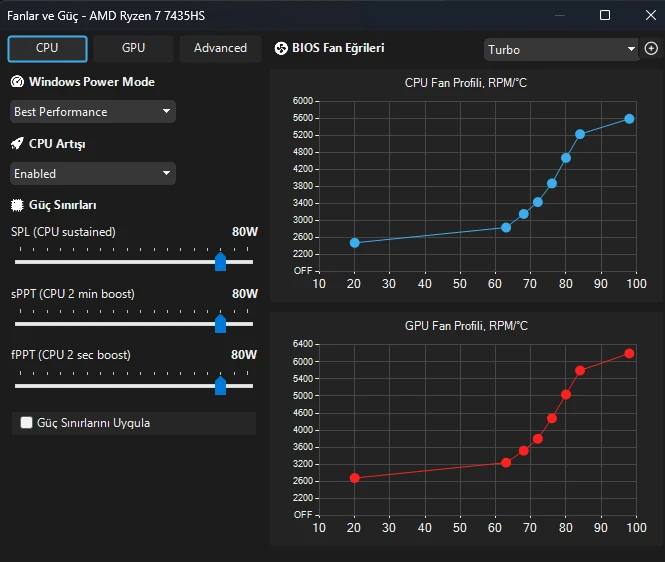Click the sPPT 80W value label
The width and height of the screenshot is (665, 562).
(245, 294)
